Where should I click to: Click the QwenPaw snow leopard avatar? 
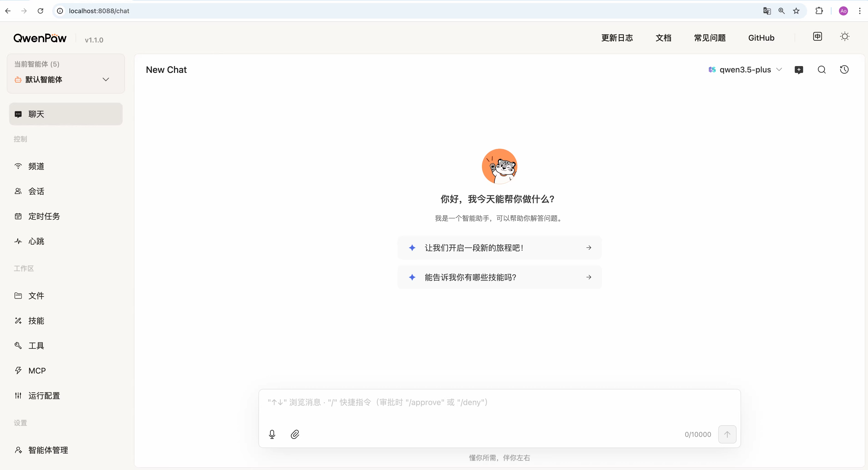click(x=499, y=166)
